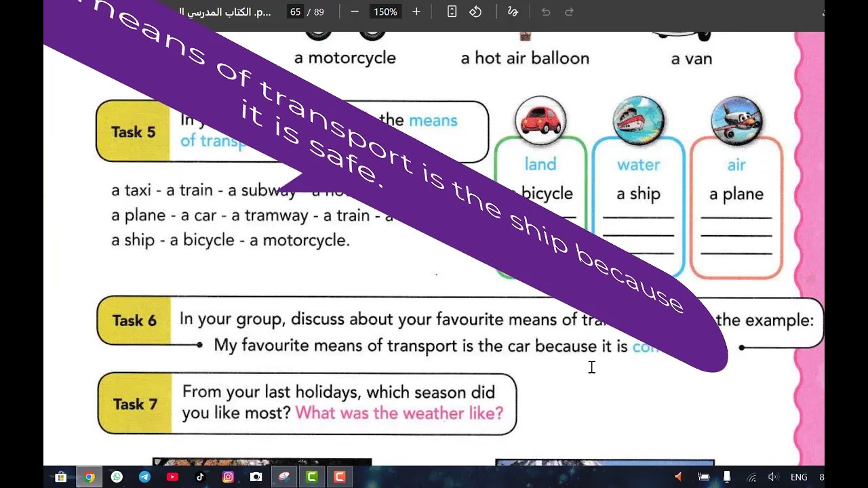Image resolution: width=868 pixels, height=488 pixels.
Task: Click the 150% zoom level box
Action: point(385,12)
